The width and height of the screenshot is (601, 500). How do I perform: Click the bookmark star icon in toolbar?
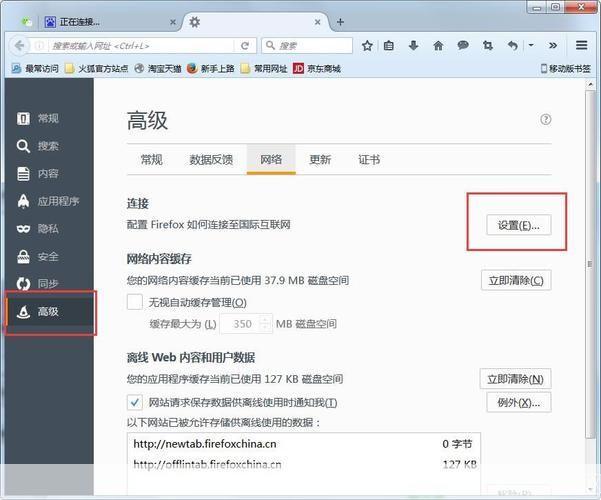pos(368,46)
